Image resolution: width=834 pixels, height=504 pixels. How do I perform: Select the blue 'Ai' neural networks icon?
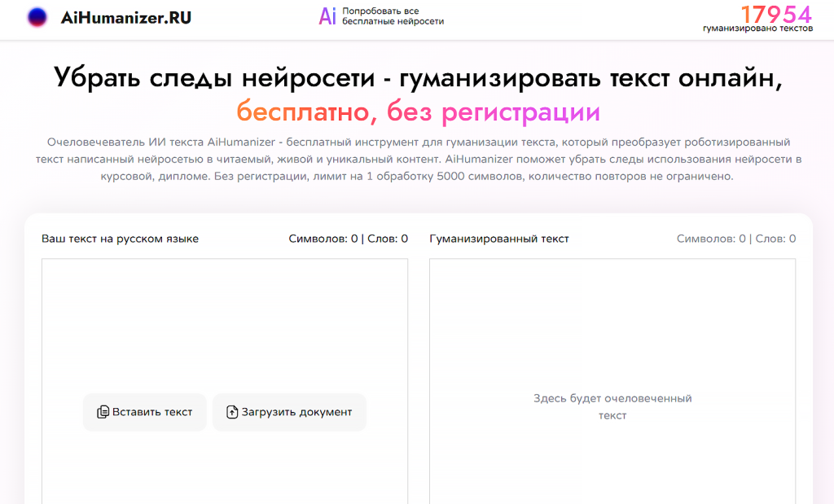[x=327, y=17]
